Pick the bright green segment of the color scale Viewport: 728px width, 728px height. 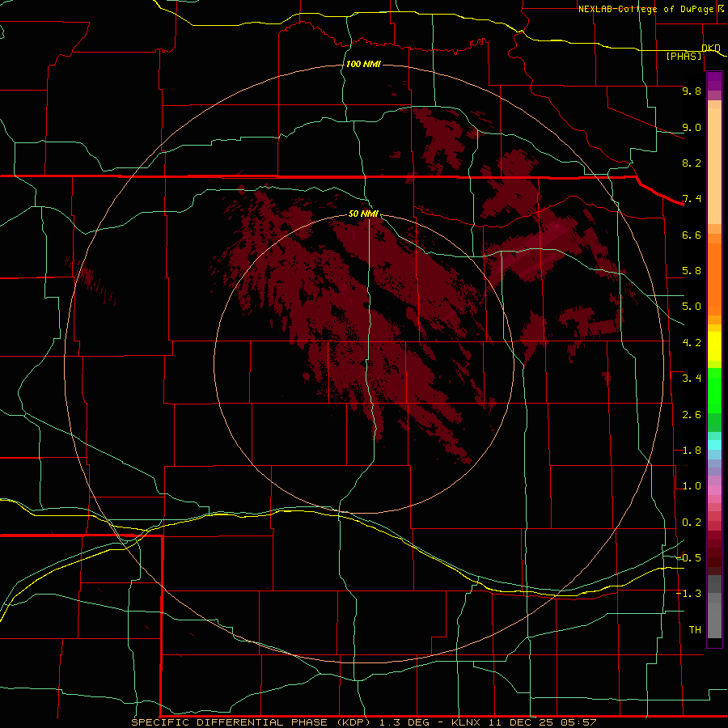pos(714,391)
